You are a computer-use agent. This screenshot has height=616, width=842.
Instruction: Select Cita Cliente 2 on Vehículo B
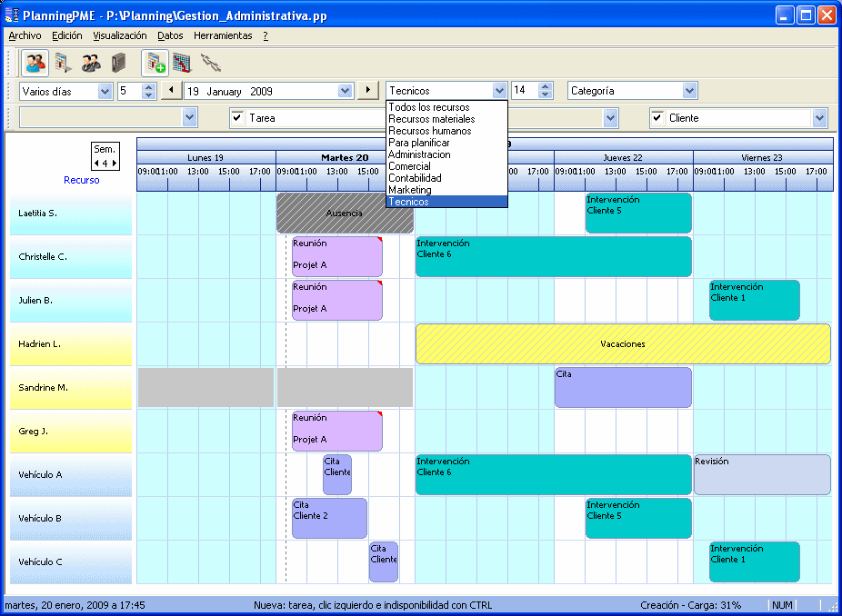[x=330, y=519]
